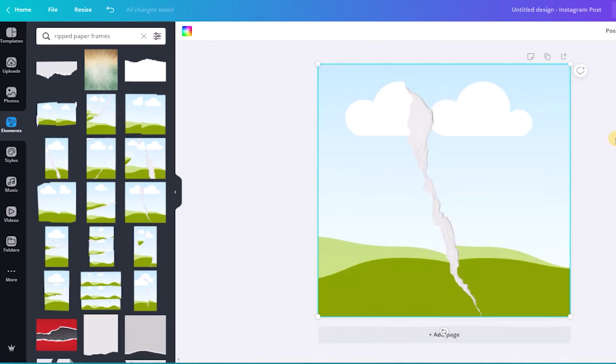Open the Folders sidebar tab
Viewport: 616px width, 364px height.
[11, 244]
